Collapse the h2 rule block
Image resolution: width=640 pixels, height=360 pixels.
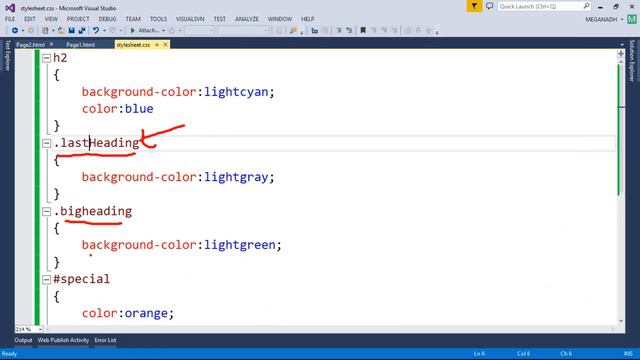(x=46, y=58)
